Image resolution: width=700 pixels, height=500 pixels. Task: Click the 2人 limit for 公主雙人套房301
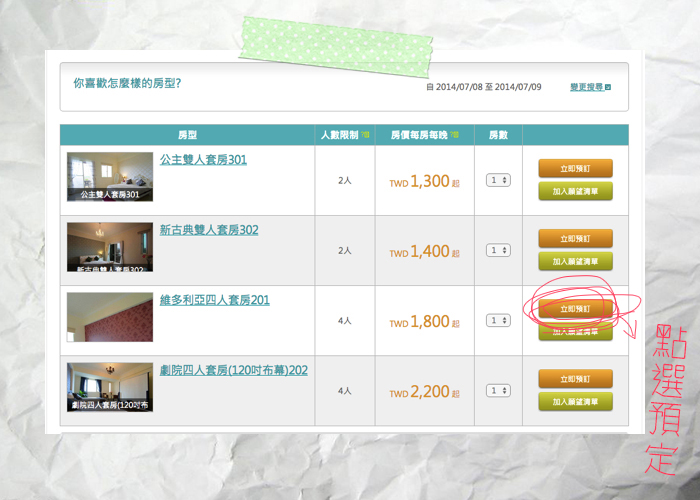click(x=345, y=180)
